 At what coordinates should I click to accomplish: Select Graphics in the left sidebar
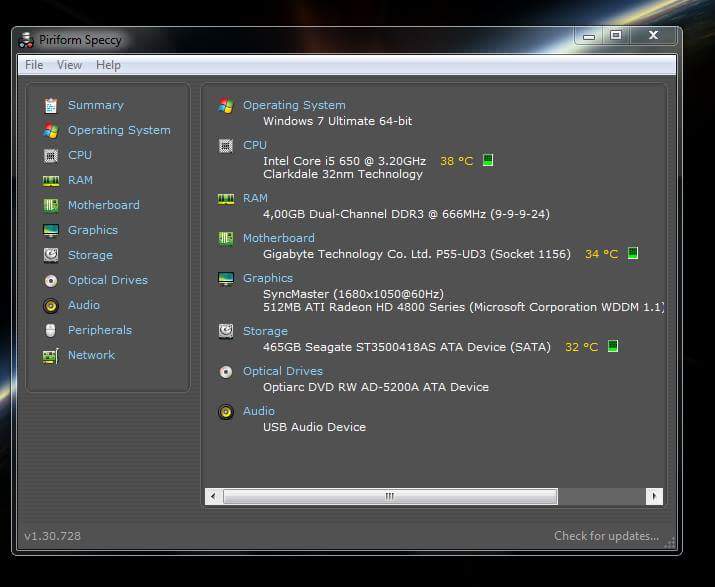click(93, 230)
